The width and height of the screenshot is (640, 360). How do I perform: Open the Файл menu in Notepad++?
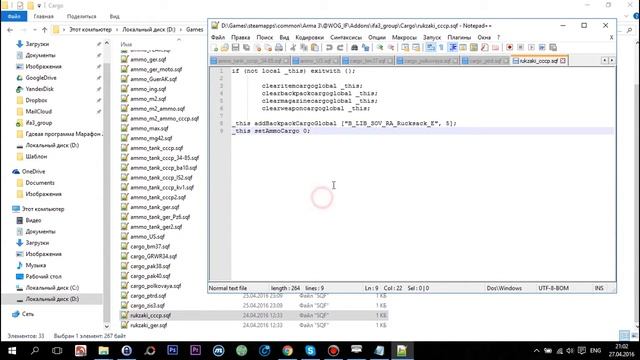[x=218, y=37]
